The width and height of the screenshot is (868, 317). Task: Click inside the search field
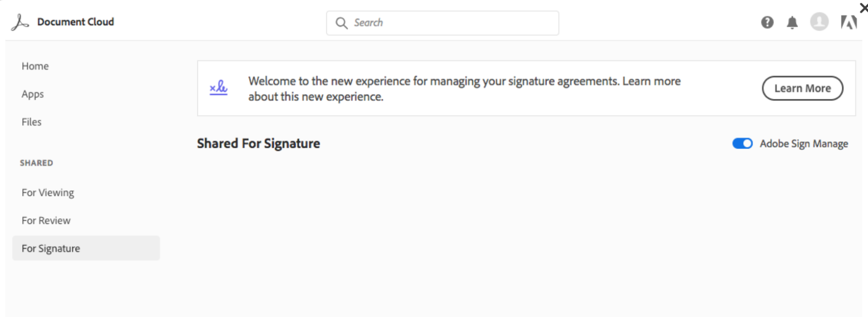443,23
